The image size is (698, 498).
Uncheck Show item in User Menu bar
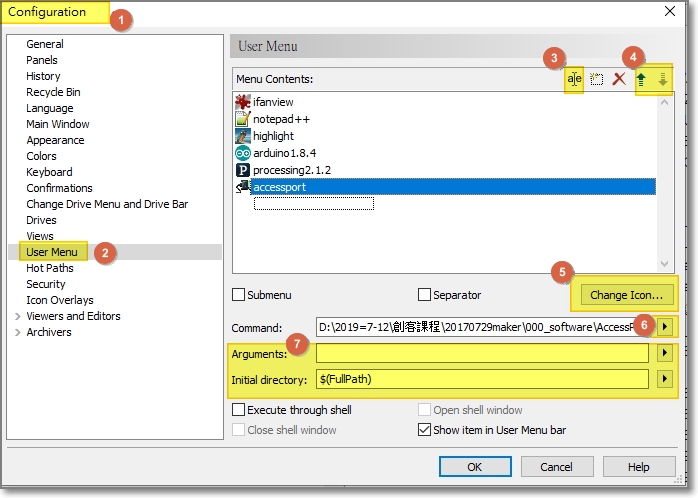pos(424,430)
